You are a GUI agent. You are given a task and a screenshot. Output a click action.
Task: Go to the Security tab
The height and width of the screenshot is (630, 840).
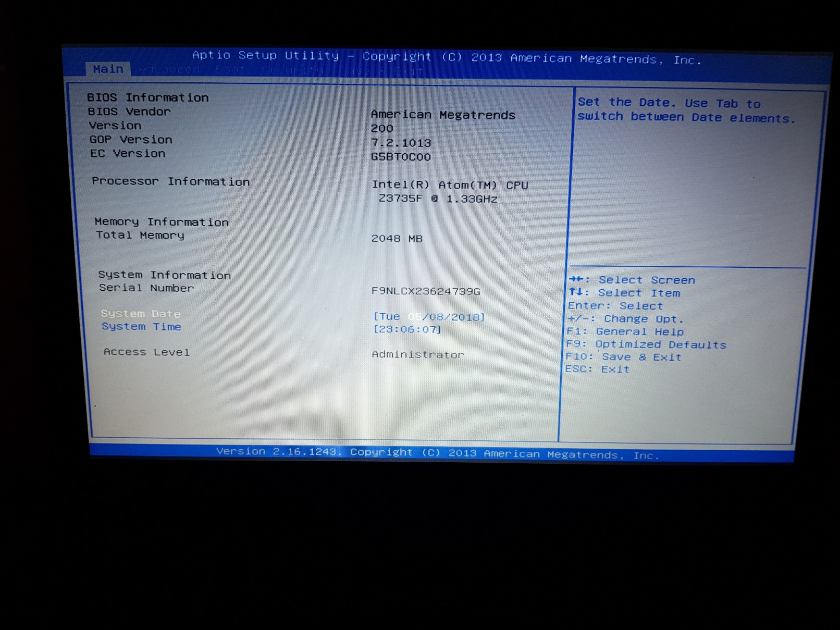click(293, 70)
